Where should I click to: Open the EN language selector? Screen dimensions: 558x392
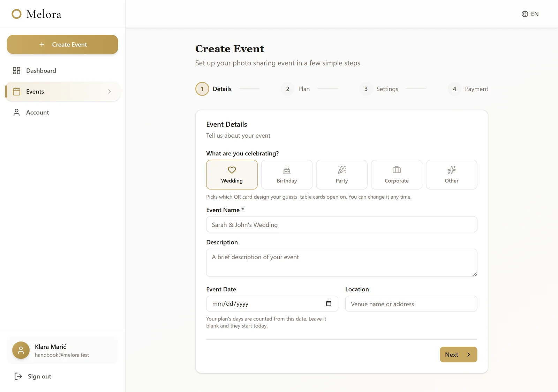(530, 14)
